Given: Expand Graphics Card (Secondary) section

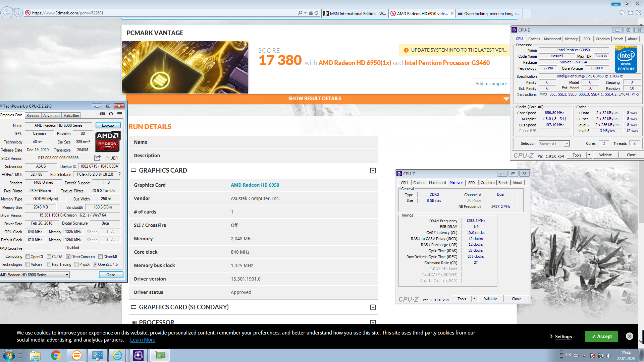Looking at the screenshot, I should click(x=373, y=307).
